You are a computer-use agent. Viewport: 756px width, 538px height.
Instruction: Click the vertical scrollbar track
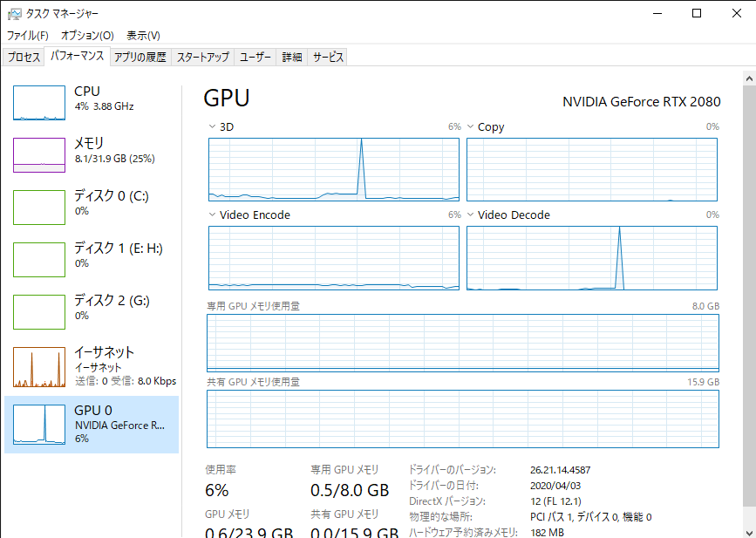click(749, 305)
